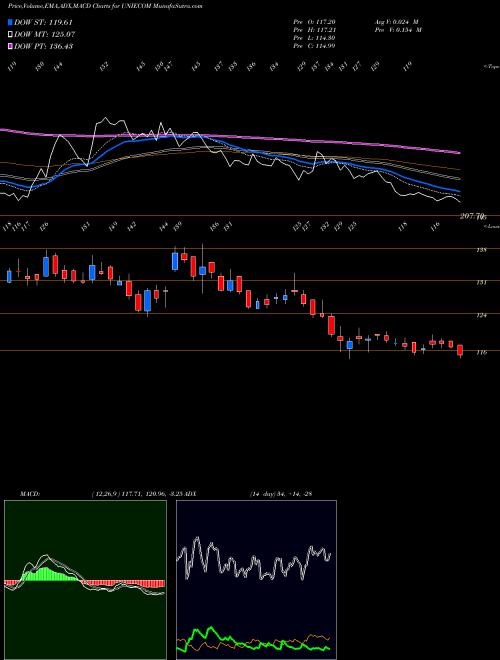This screenshot has height=660, width=500.
Task: Select the 'DOW ST: 119.61' legend text
Action: [43, 22]
